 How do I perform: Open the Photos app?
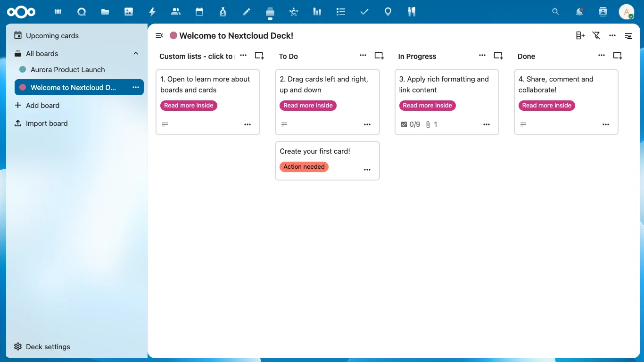coord(129,12)
